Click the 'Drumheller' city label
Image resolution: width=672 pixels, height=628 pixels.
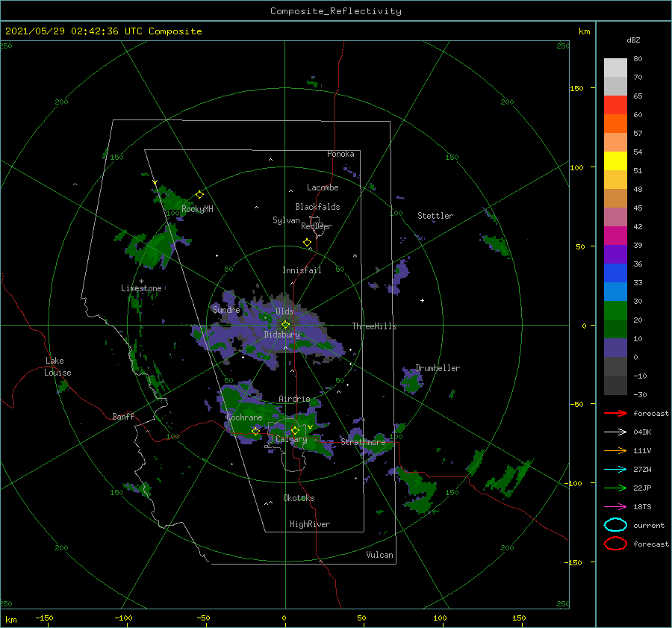click(438, 368)
